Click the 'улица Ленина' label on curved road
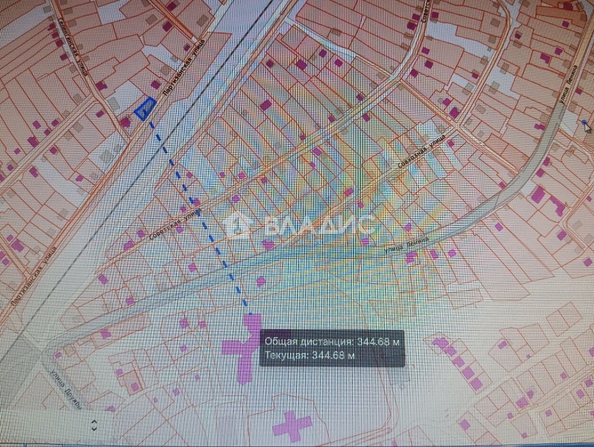 [x=407, y=244]
